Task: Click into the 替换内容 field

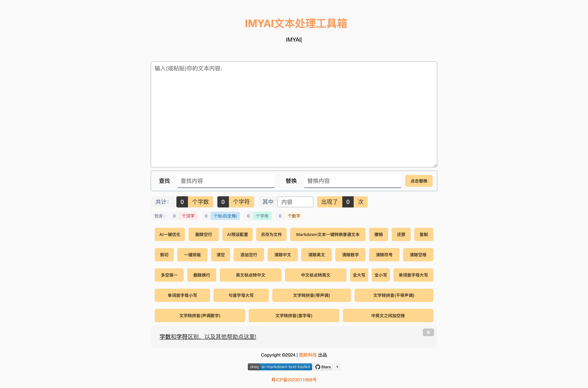Action: [352, 181]
